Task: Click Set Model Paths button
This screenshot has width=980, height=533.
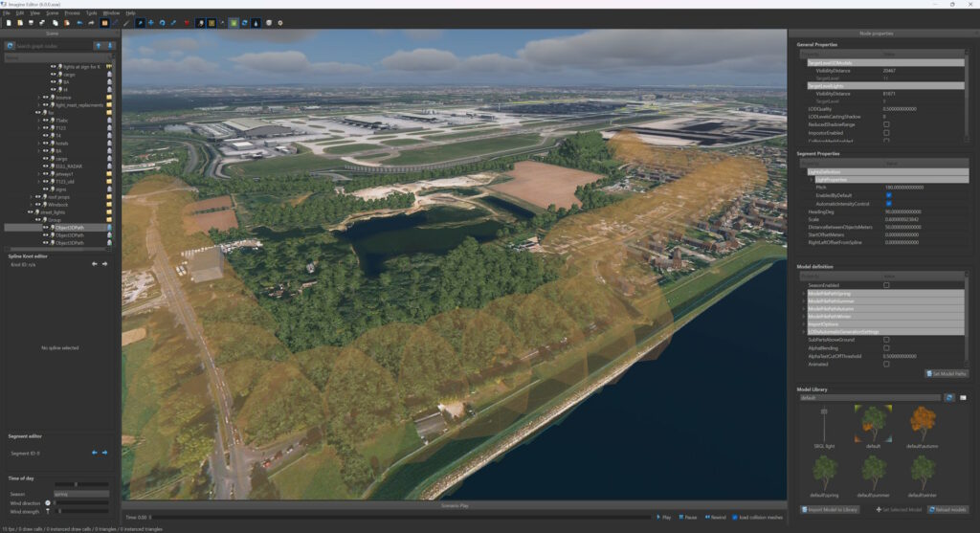Action: click(x=947, y=373)
